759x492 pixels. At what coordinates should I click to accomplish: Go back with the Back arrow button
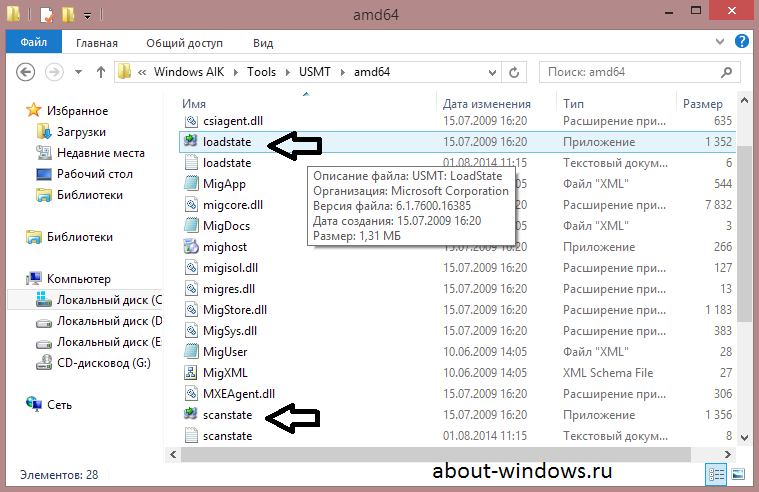27,73
